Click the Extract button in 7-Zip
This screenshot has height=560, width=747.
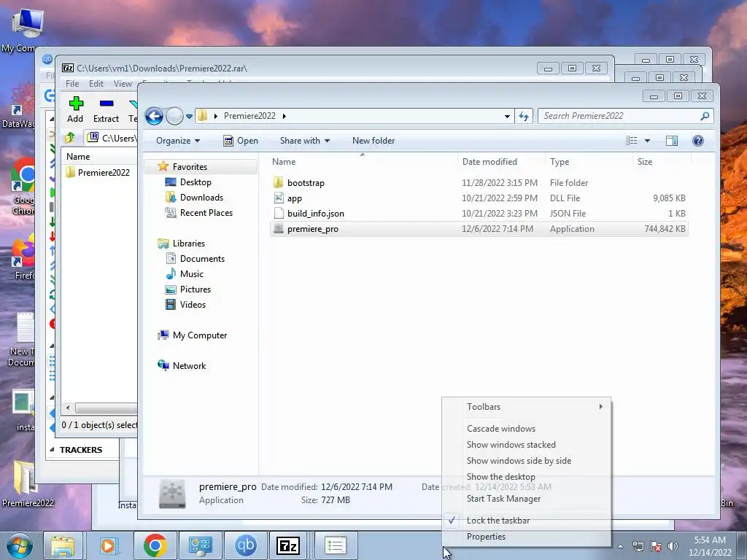[106, 109]
